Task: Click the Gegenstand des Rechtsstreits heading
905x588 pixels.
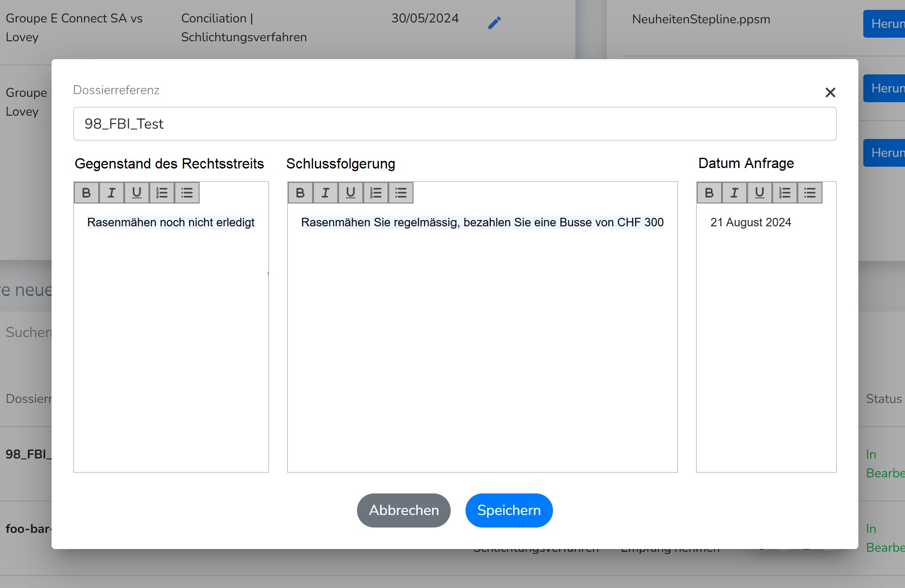Action: pyautogui.click(x=169, y=164)
